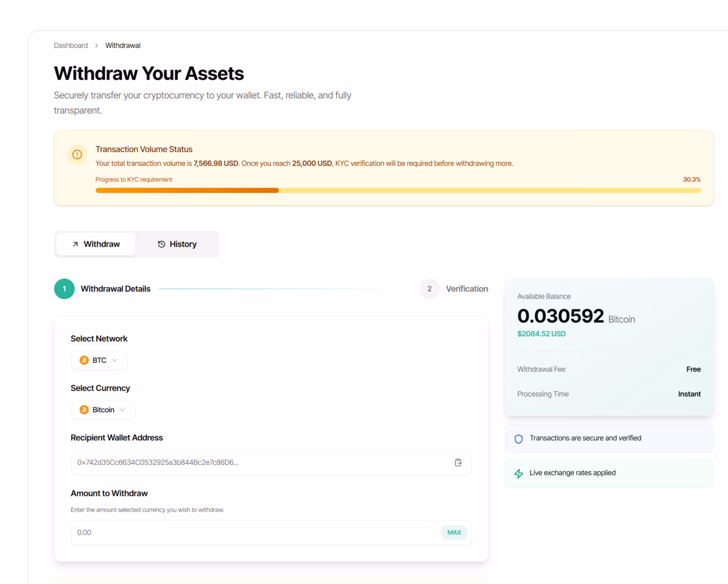Click the paste clipboard icon in wallet address field

click(x=458, y=462)
